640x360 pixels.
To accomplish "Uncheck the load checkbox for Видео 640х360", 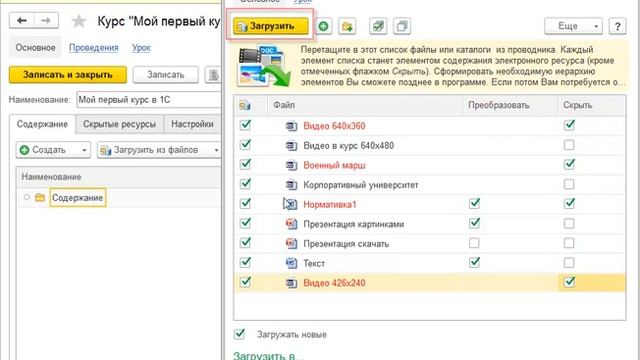I will [x=245, y=125].
